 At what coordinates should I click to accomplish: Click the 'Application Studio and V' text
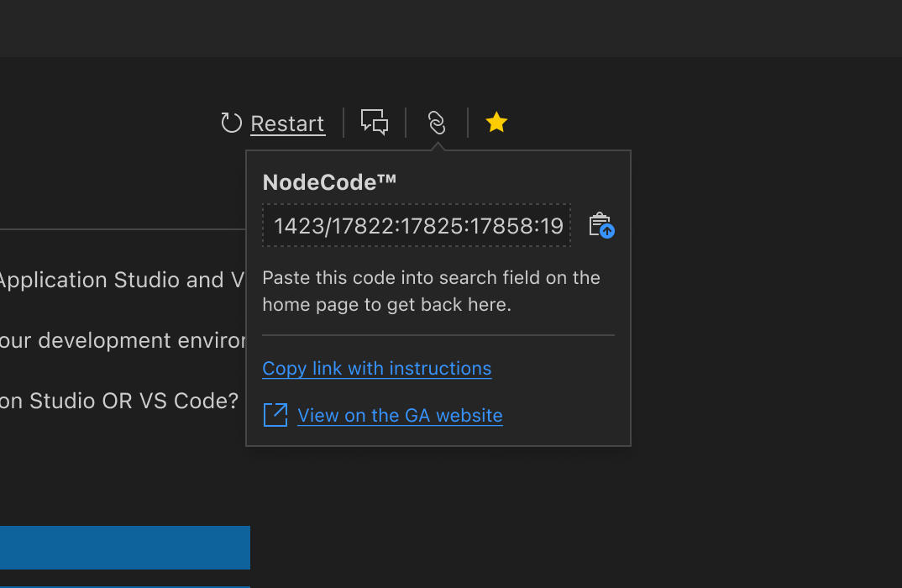[x=122, y=281]
